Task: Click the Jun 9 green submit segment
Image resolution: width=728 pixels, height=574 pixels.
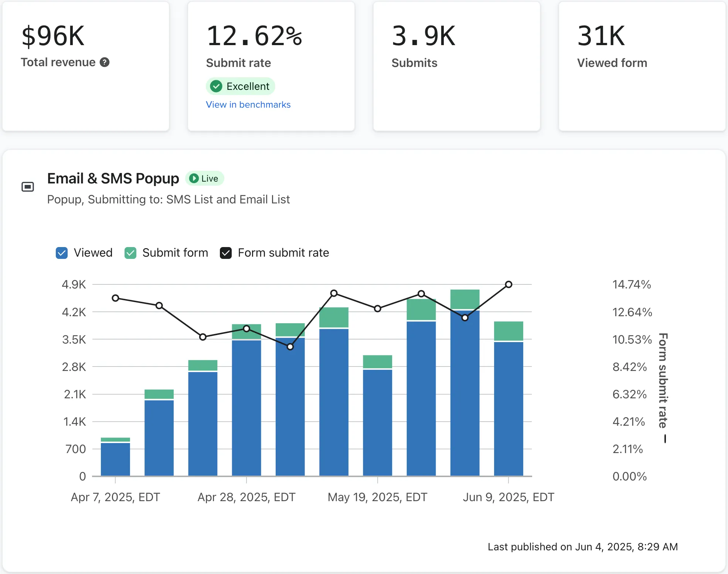Action: pos(508,331)
